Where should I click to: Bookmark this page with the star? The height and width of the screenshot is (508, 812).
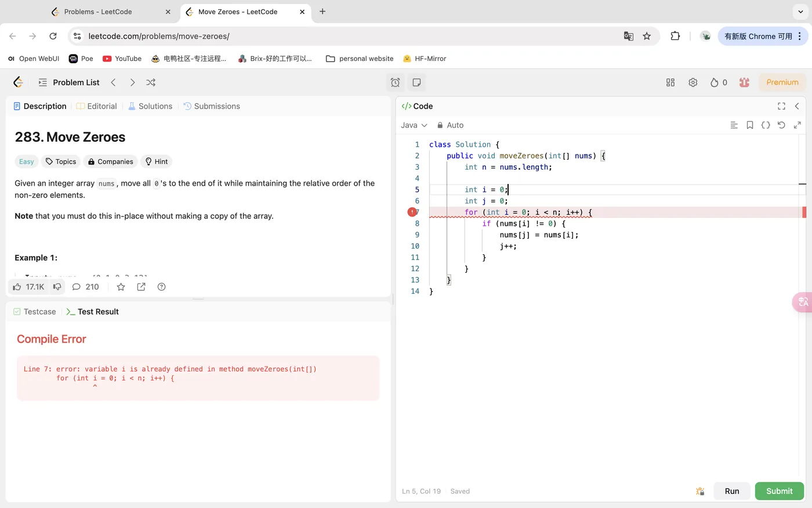click(647, 36)
